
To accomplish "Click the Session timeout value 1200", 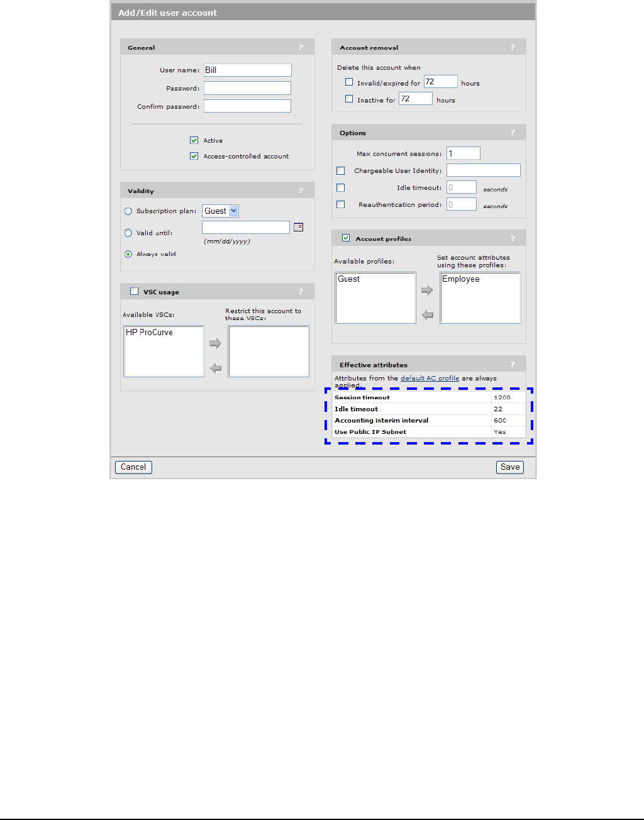I will pyautogui.click(x=502, y=397).
